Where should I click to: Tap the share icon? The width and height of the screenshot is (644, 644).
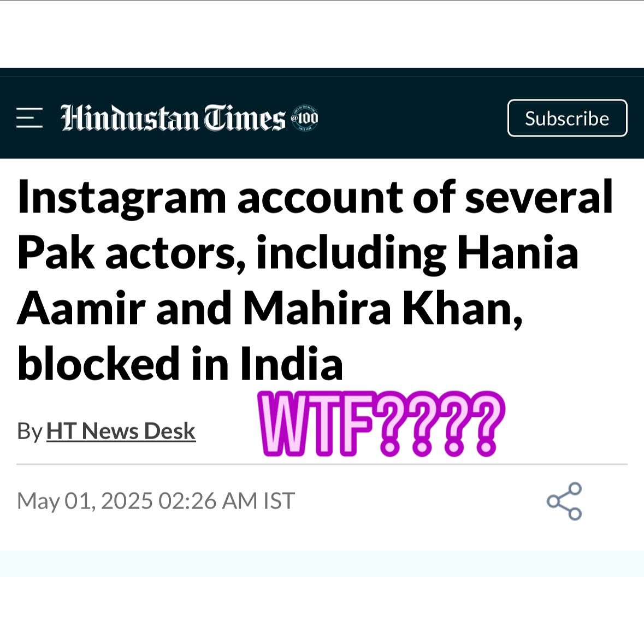(x=564, y=501)
